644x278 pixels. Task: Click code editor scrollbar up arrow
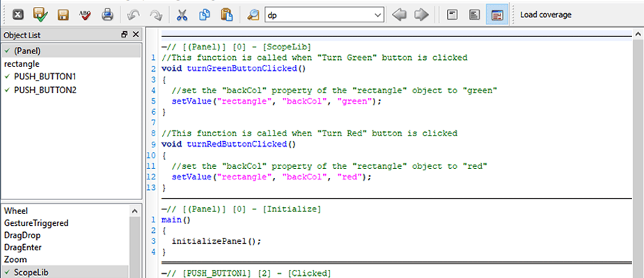click(x=638, y=34)
